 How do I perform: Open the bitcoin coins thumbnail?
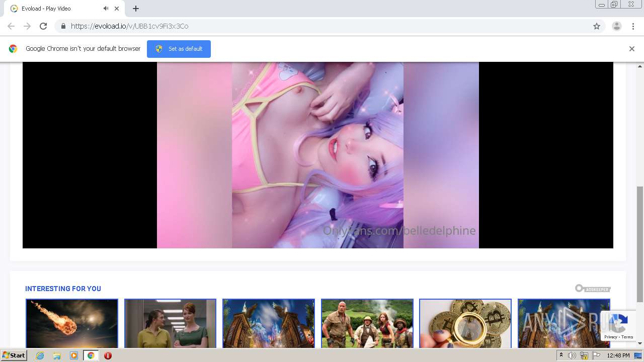click(465, 323)
